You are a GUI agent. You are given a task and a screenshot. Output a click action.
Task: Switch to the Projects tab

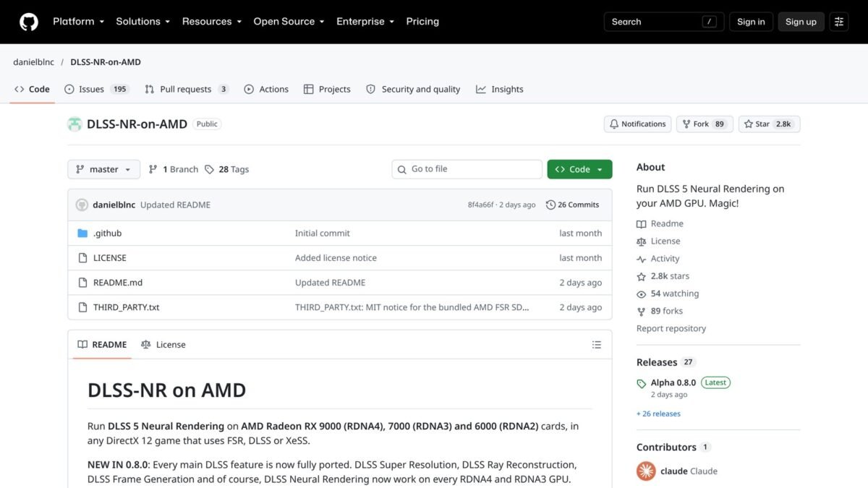(x=327, y=89)
